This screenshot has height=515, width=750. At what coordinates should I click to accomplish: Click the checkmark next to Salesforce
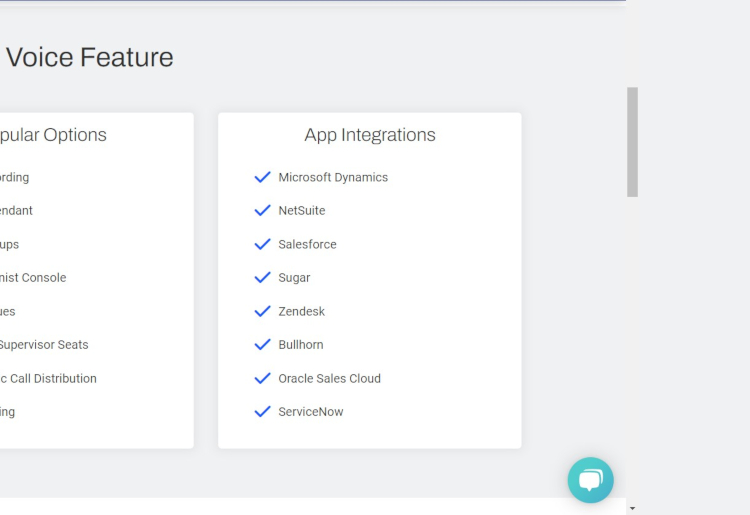coord(263,244)
